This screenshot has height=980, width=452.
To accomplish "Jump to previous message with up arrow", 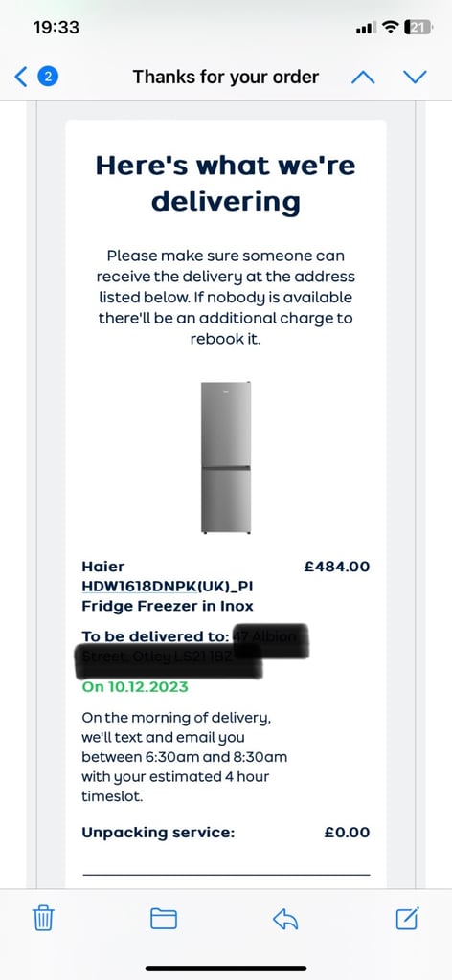I will [363, 77].
